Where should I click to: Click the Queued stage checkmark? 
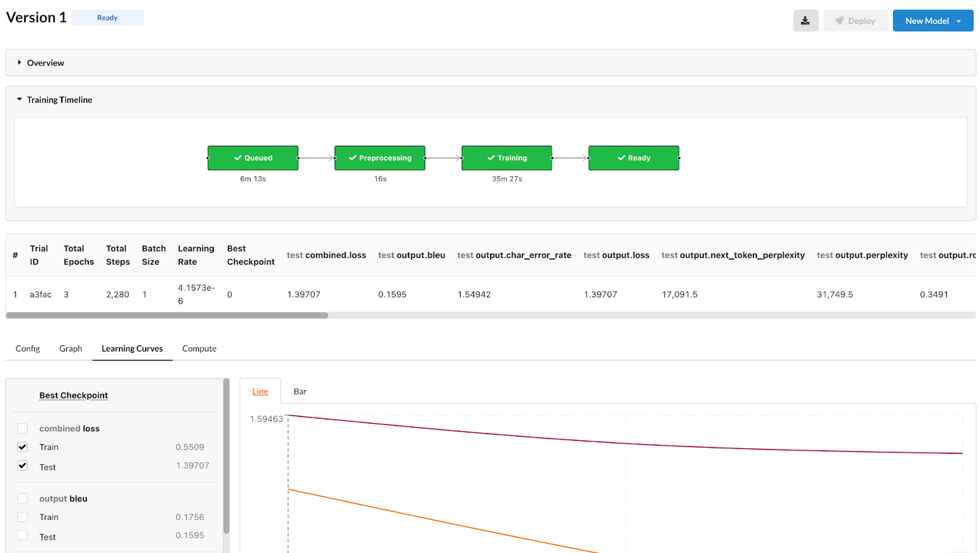tap(238, 158)
